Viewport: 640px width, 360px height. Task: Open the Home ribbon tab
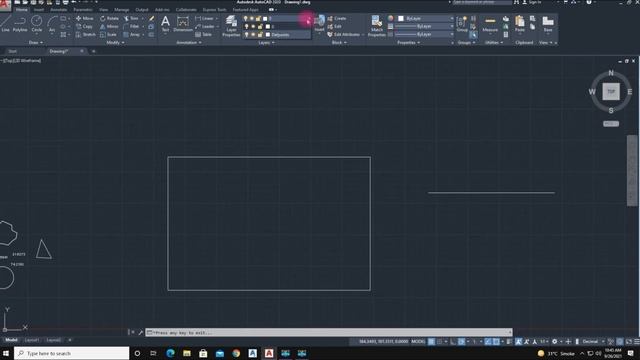[21, 9]
